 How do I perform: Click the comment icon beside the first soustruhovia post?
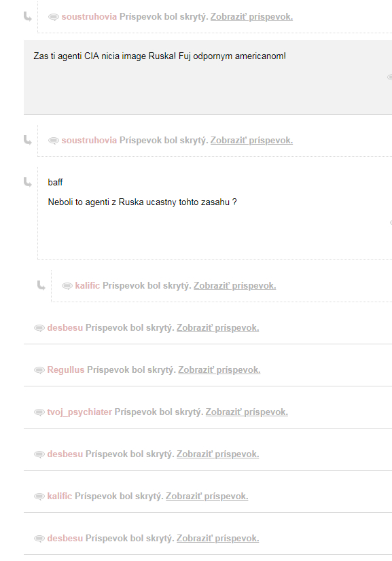54,17
